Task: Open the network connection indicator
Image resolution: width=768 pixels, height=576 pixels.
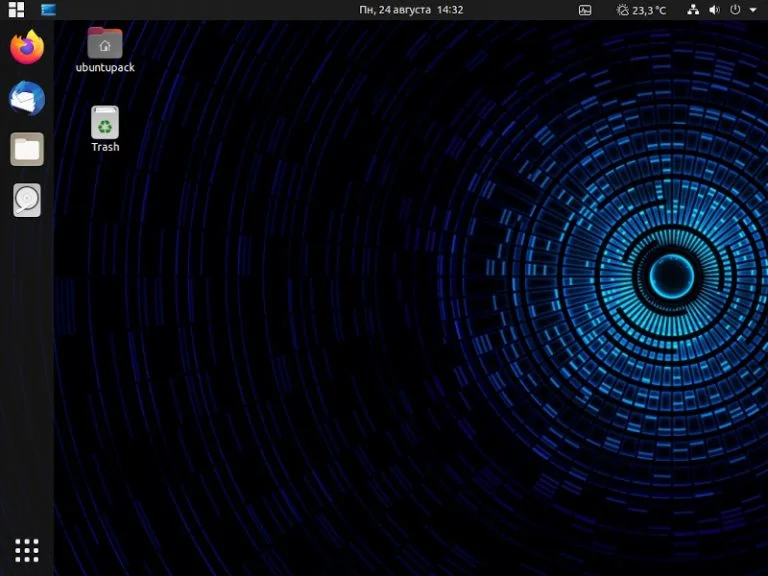Action: coord(693,9)
